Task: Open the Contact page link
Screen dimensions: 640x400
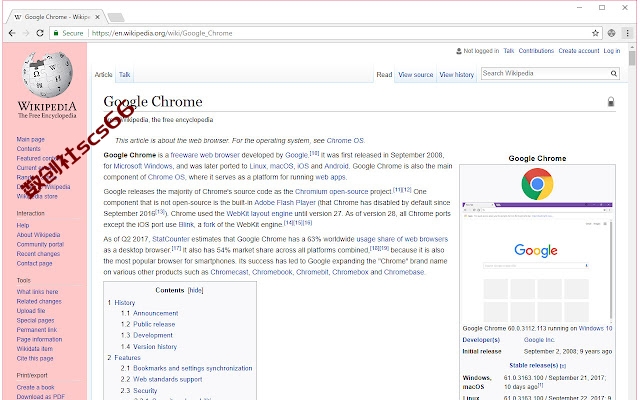Action: tap(34, 263)
